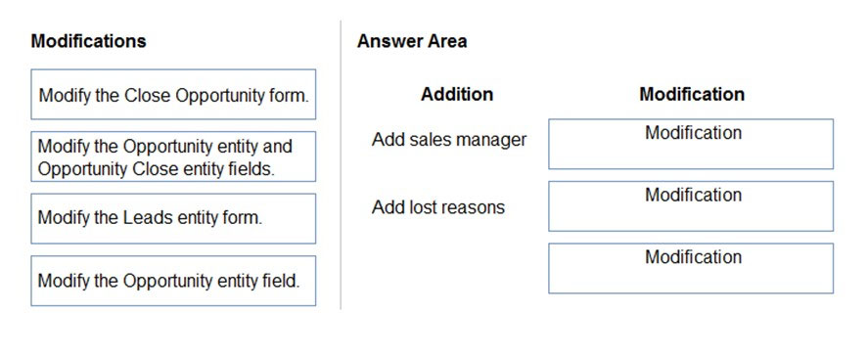This screenshot has width=868, height=356.
Task: Click the Modification placeholder text in top slot
Action: pos(693,133)
